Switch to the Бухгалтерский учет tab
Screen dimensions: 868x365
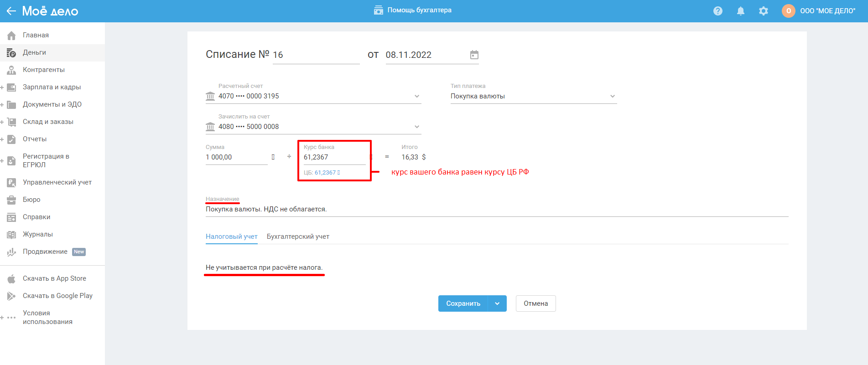point(298,236)
